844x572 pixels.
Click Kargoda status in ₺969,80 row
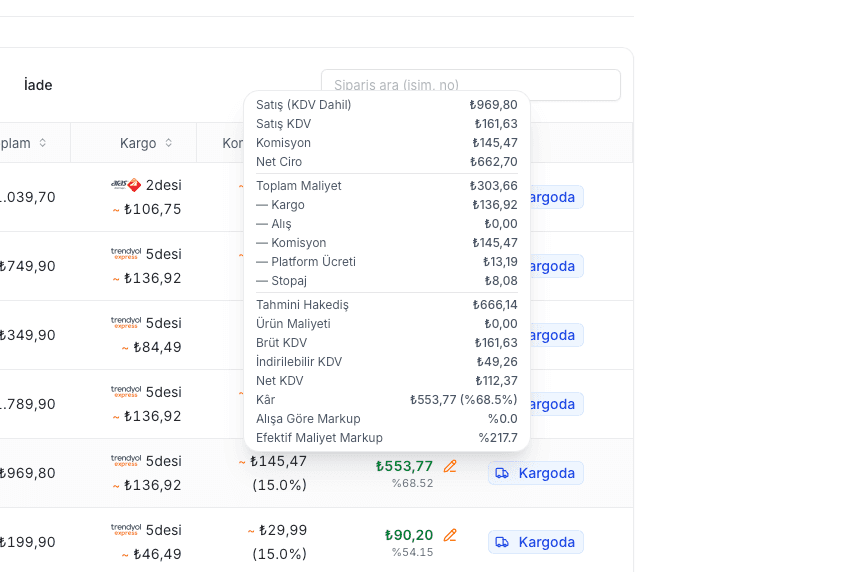pyautogui.click(x=536, y=473)
